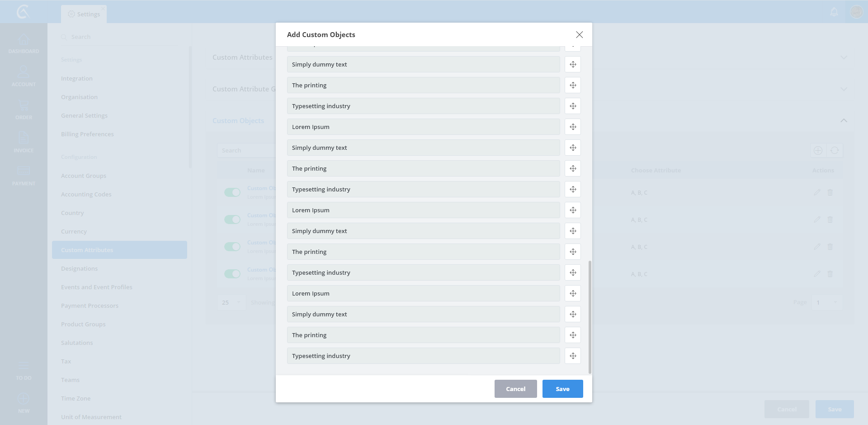The image size is (868, 425).
Task: Select Billing Preferences in settings menu
Action: click(87, 134)
